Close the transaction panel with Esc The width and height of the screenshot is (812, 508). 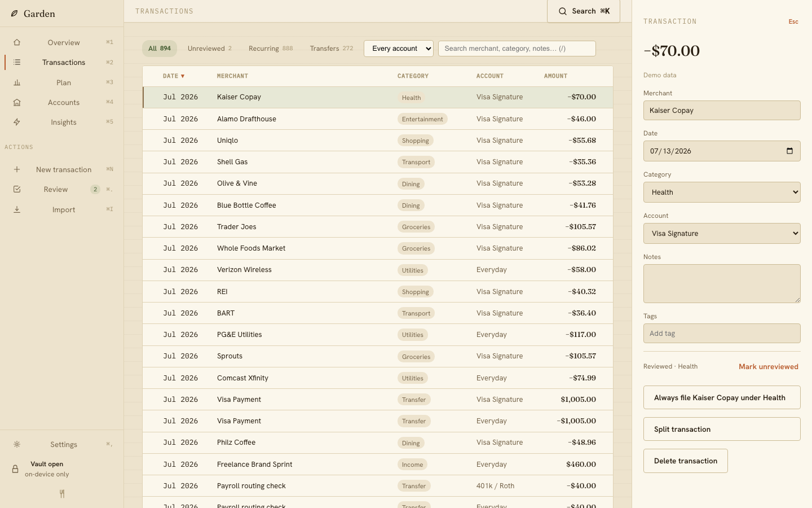[x=793, y=21]
